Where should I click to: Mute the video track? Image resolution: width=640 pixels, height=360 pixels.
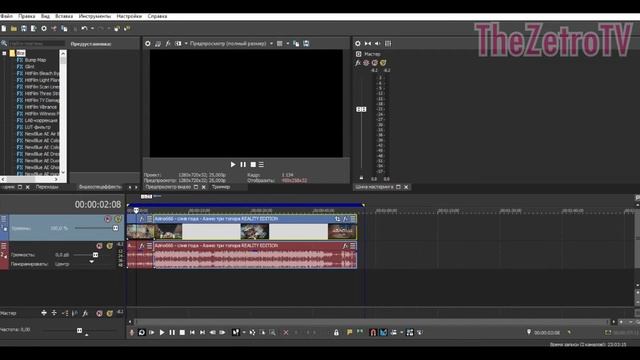[x=108, y=219]
